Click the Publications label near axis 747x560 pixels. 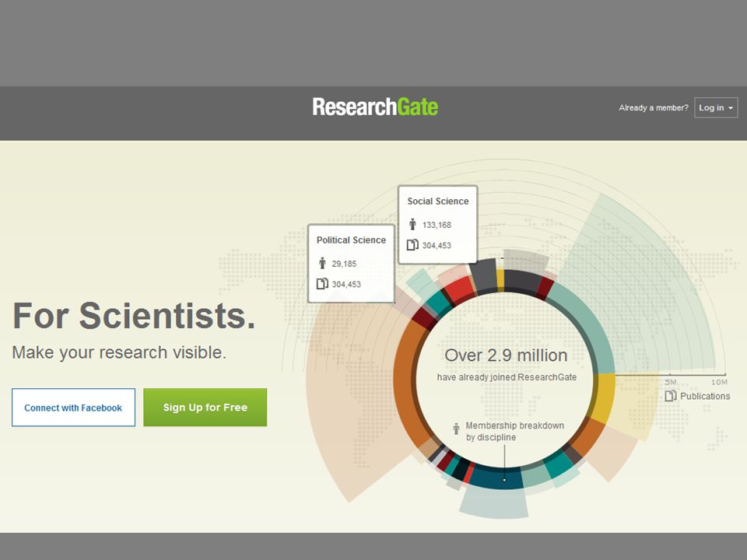705,396
